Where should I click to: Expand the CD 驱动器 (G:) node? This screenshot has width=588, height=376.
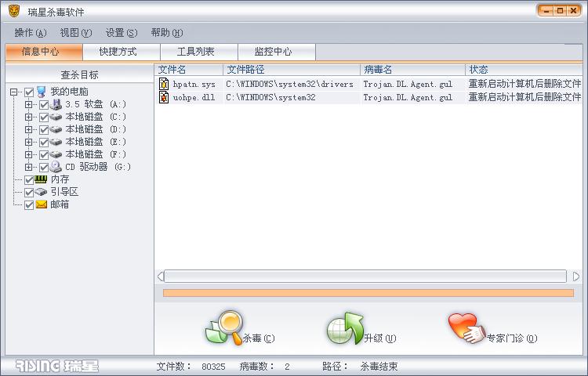pos(28,167)
